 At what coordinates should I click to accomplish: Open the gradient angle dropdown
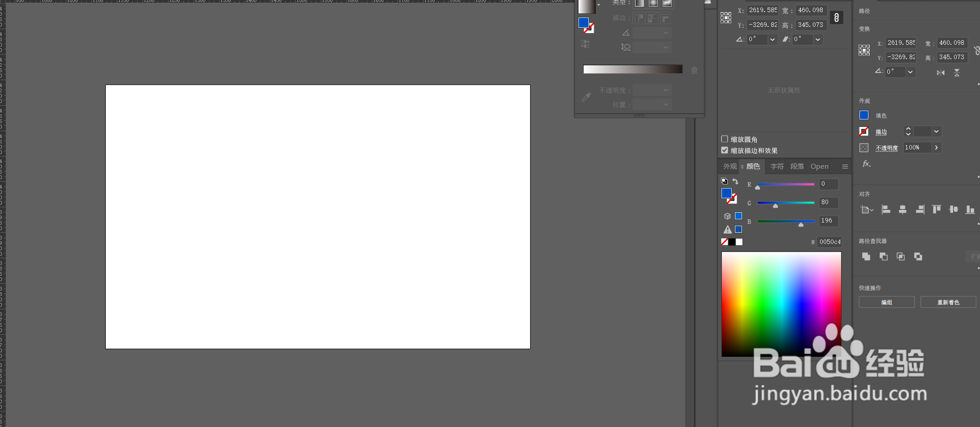[x=666, y=33]
